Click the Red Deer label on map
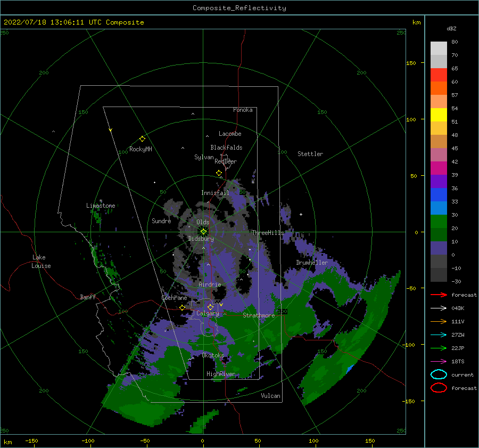This screenshot has height=448, width=479. click(226, 161)
